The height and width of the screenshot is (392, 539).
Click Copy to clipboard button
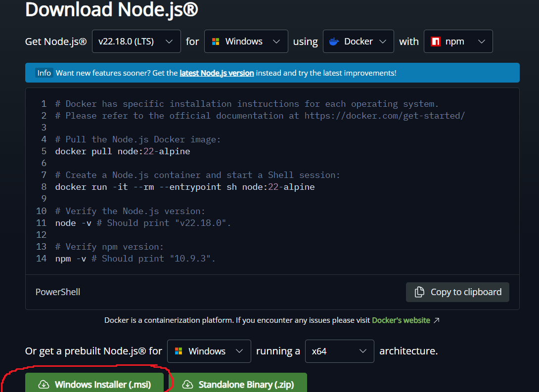[x=457, y=292]
